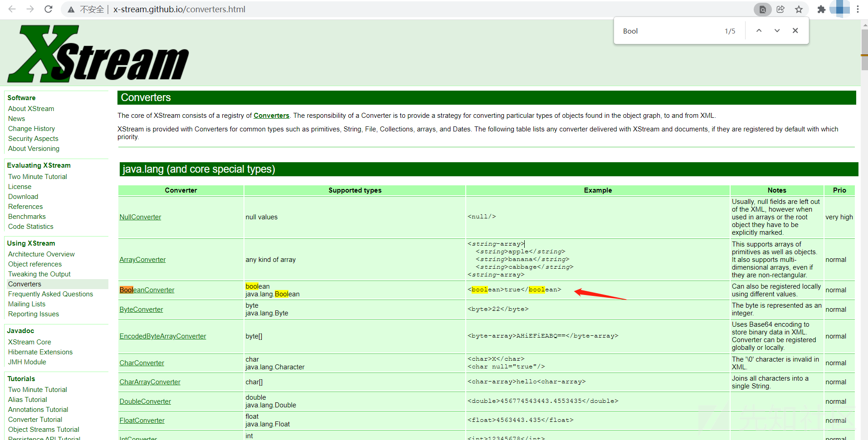Click the Prio column header

tap(839, 190)
